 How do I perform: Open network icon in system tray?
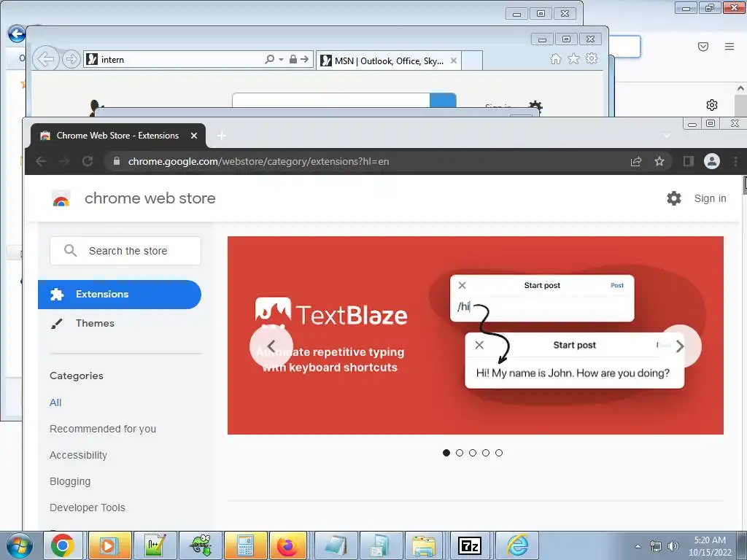(656, 546)
